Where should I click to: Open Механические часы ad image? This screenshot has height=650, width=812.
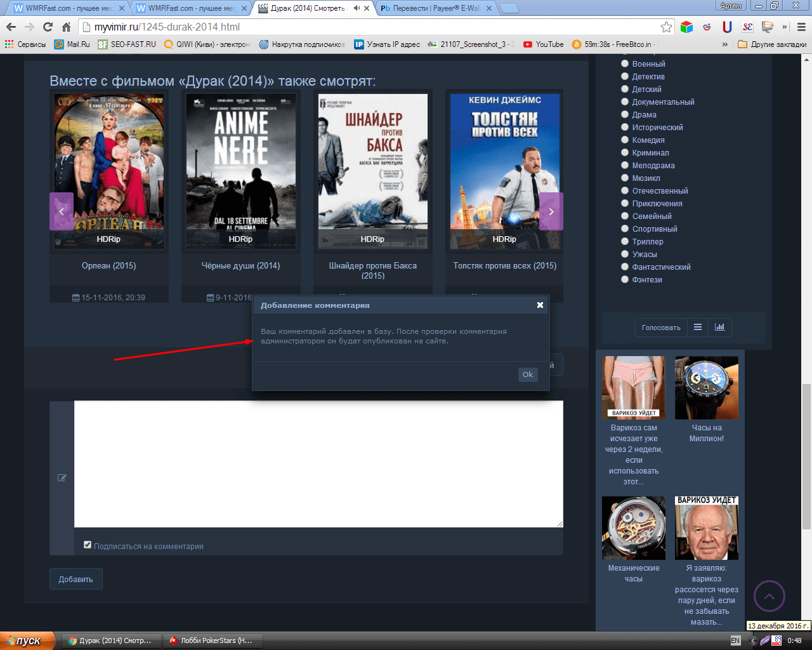634,527
